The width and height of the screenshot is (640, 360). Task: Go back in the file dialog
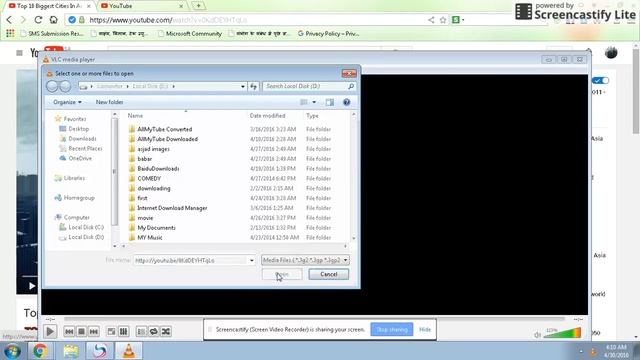[52, 86]
